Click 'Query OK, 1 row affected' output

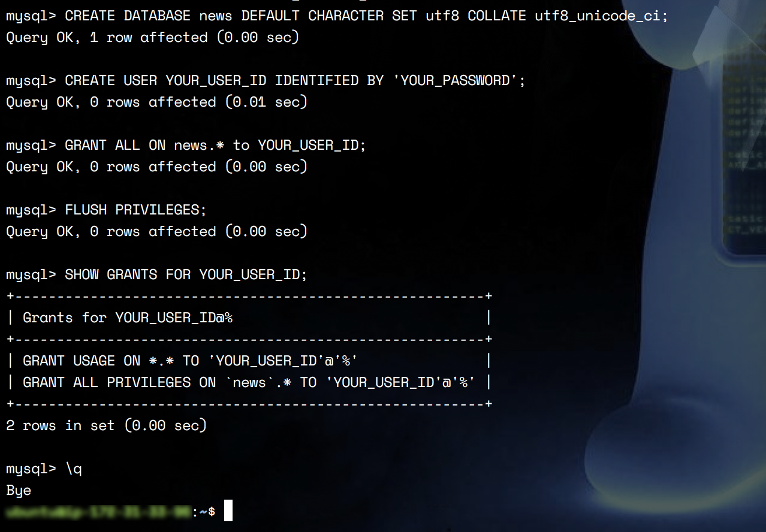click(x=152, y=38)
